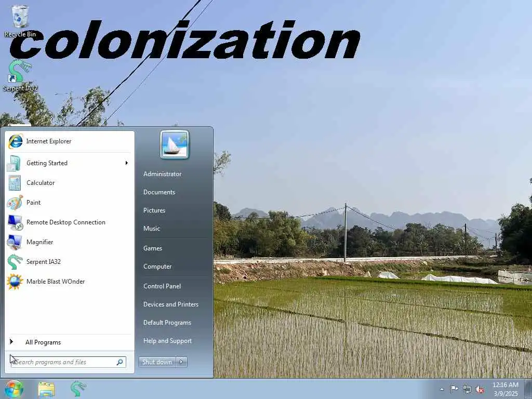Click the Remote Desktop Connection icon
Viewport: 532px width, 399px height.
pos(15,222)
